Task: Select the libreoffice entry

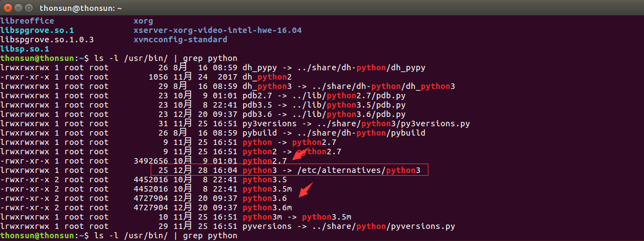Action: (x=27, y=21)
